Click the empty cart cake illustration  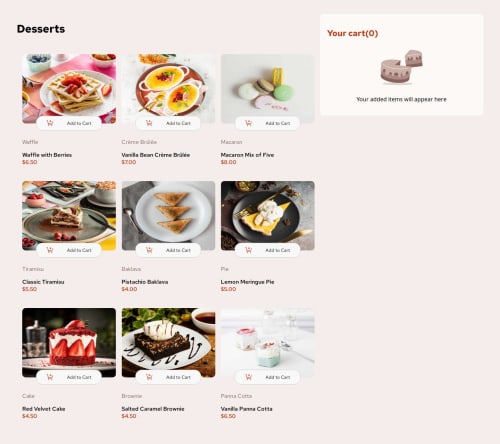pos(402,67)
